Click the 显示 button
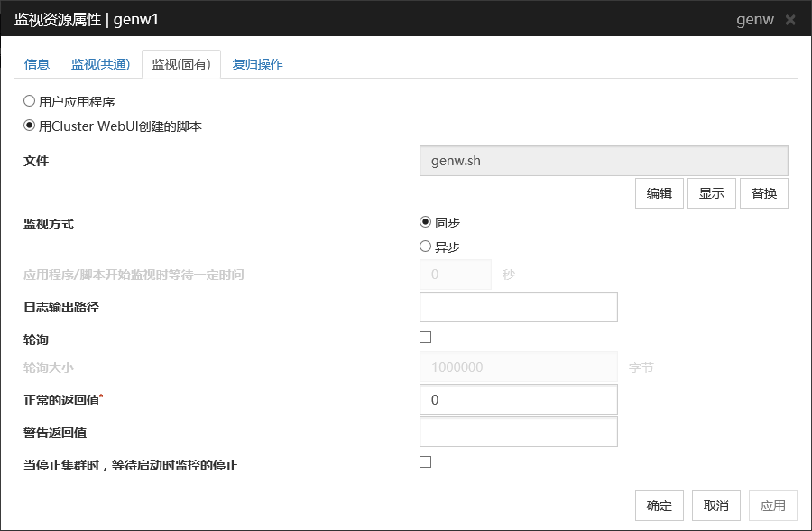Viewport: 812px width, 531px height. [x=711, y=193]
